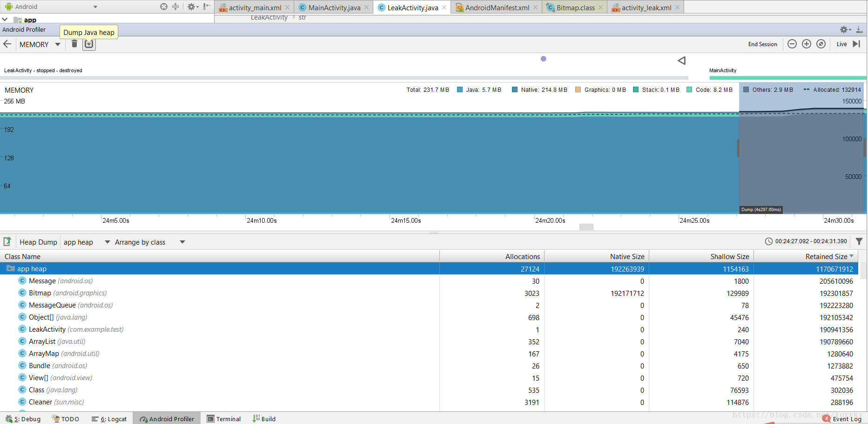Open Android project view dropdown
Image resolution: width=868 pixels, height=424 pixels.
(x=51, y=7)
